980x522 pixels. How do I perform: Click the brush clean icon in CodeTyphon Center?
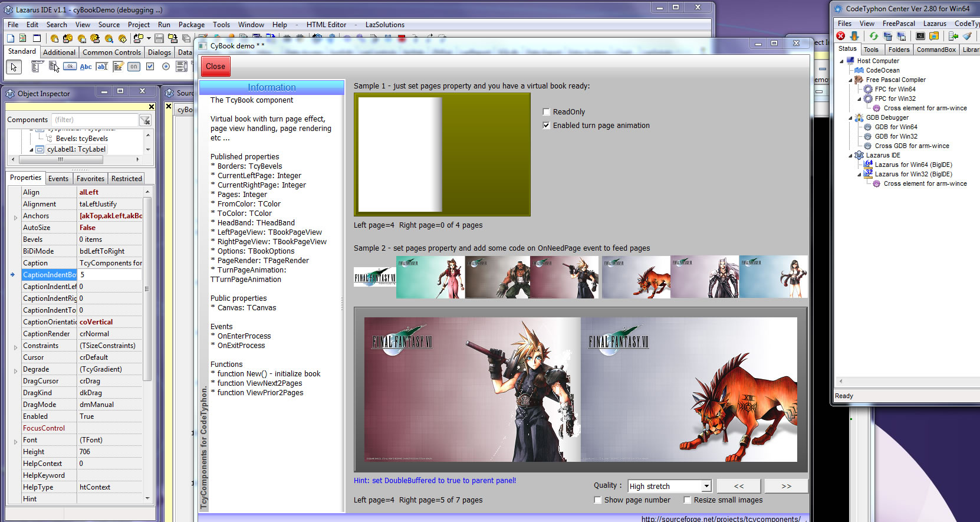point(967,36)
